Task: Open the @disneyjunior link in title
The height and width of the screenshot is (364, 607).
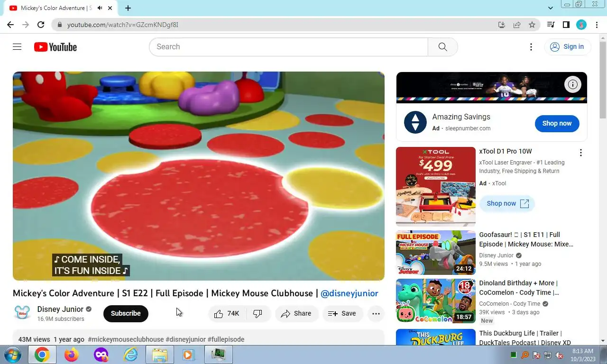Action: point(349,293)
